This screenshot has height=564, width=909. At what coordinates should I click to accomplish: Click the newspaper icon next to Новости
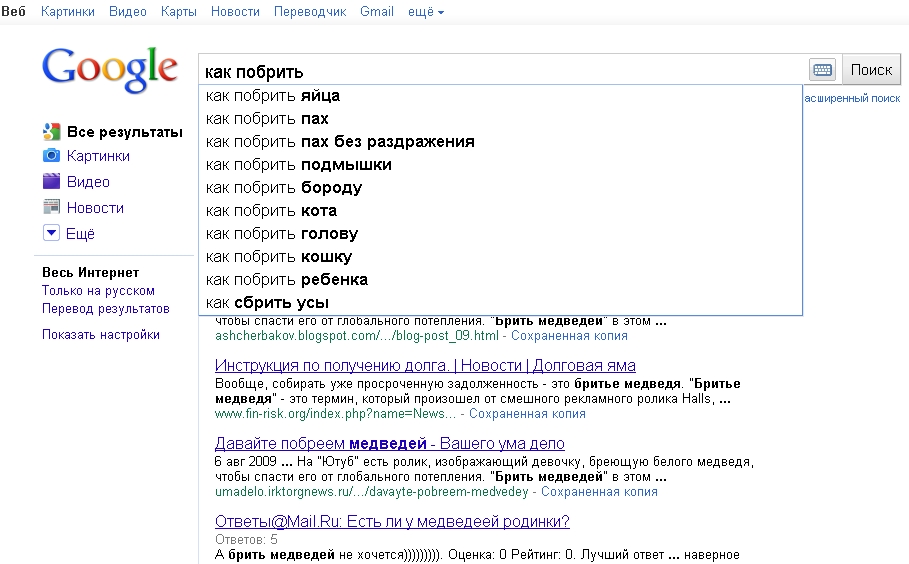point(52,208)
